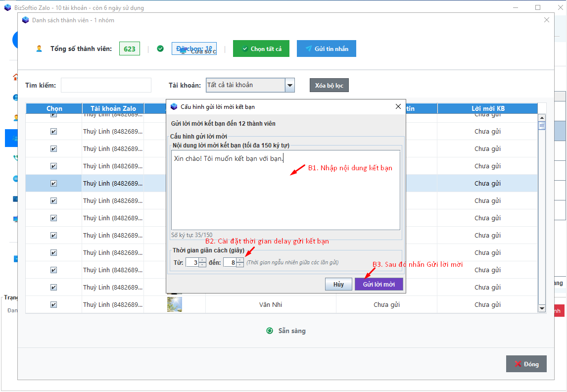Decrease the đến delay value by one
Image resolution: width=567 pixels, height=392 pixels.
pyautogui.click(x=240, y=265)
